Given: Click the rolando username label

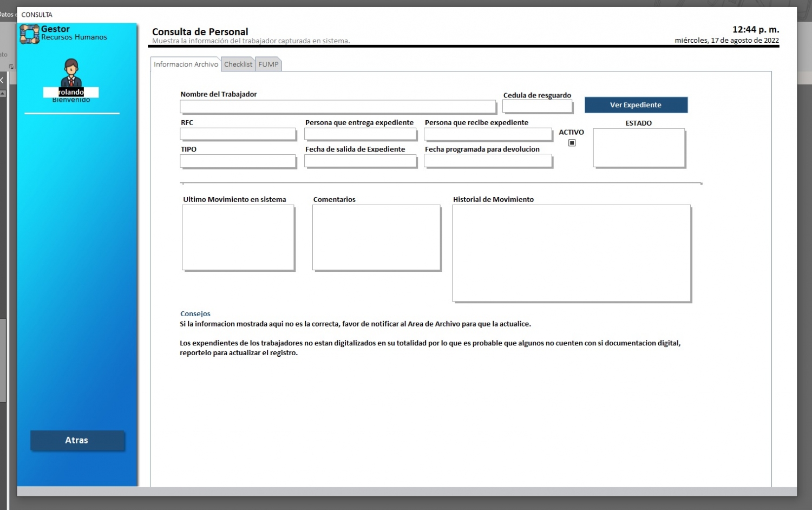Looking at the screenshot, I should click(71, 93).
